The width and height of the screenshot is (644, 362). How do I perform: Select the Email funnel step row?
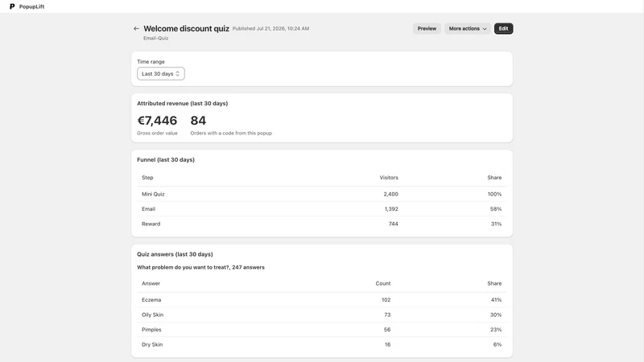click(321, 209)
